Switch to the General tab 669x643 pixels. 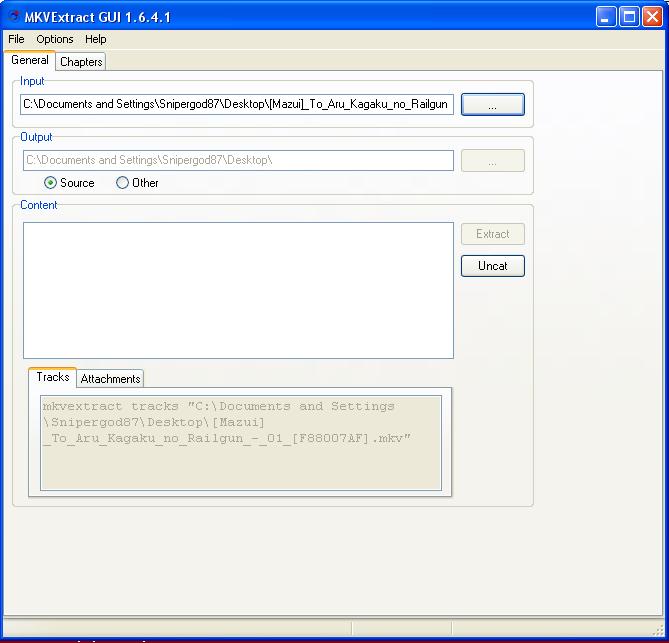point(30,60)
